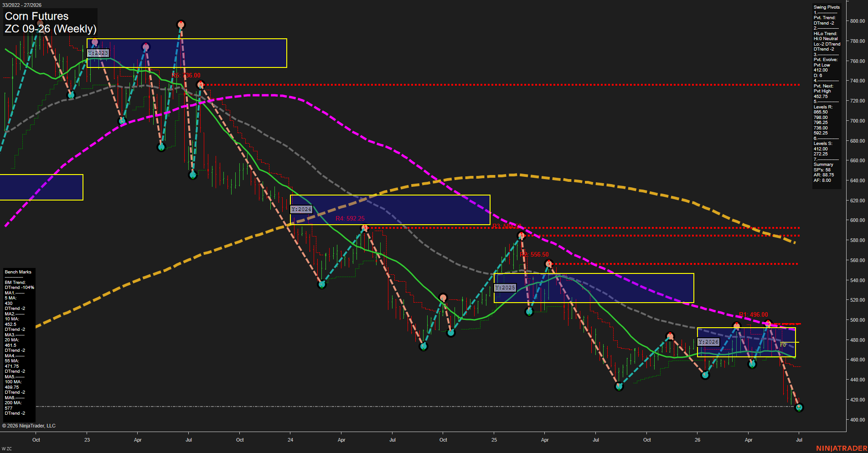Select the Y:2023 yearly range label
The height and width of the screenshot is (453, 868).
[x=98, y=53]
